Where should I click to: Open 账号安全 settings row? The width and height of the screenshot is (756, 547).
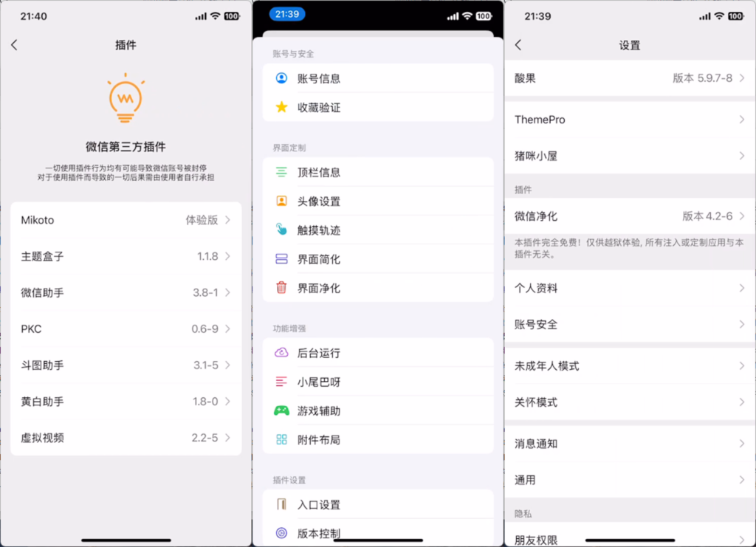point(630,324)
